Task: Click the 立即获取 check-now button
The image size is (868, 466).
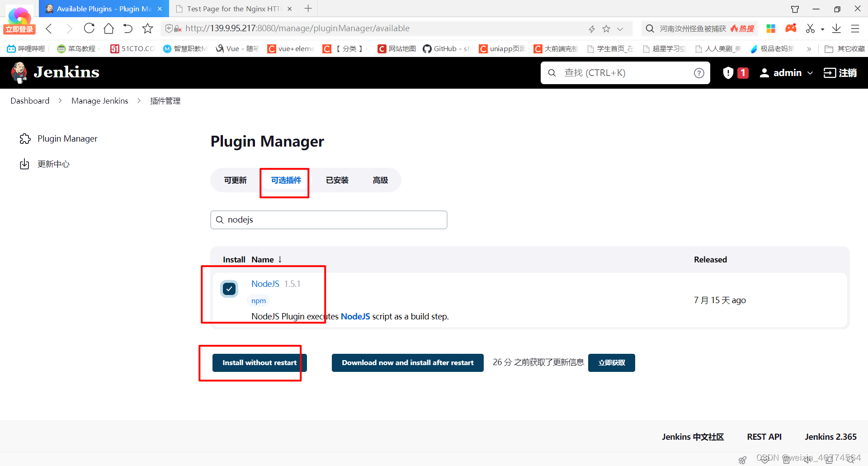Action: 612,363
